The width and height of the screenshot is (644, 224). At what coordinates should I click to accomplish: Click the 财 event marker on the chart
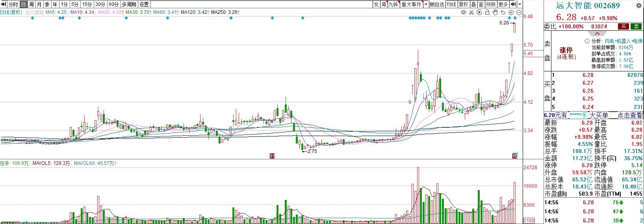coord(272,156)
